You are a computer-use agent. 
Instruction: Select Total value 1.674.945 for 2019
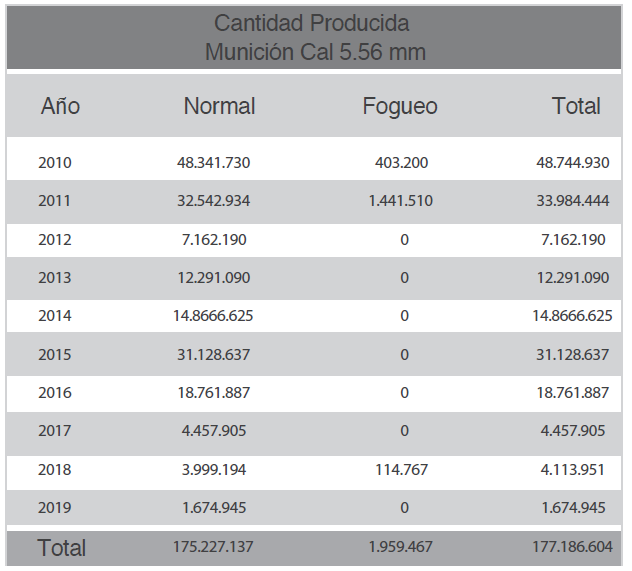click(x=572, y=507)
